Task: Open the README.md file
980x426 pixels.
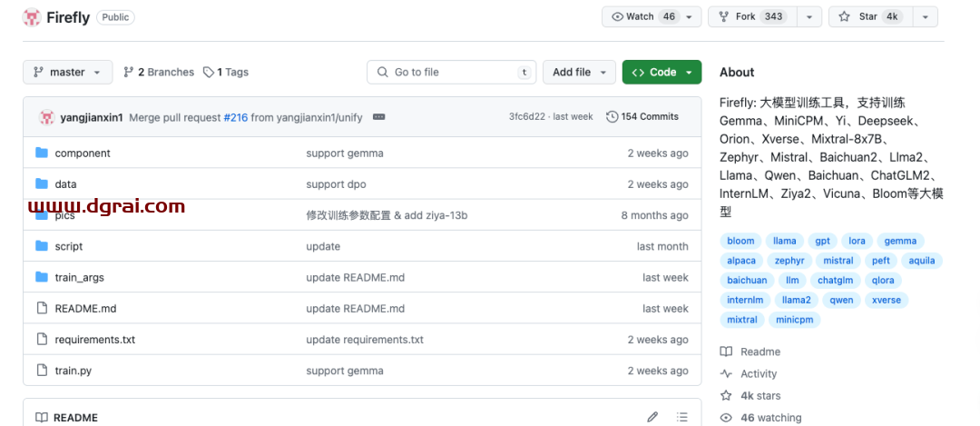Action: pyautogui.click(x=85, y=309)
